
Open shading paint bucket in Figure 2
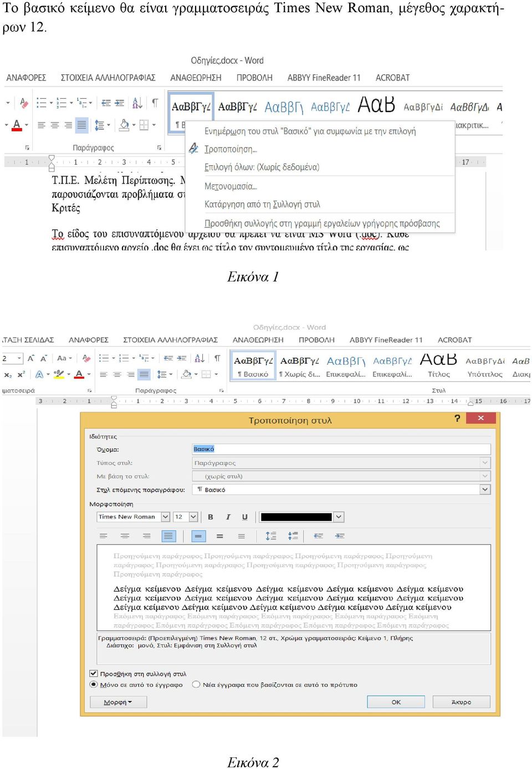[x=187, y=375]
